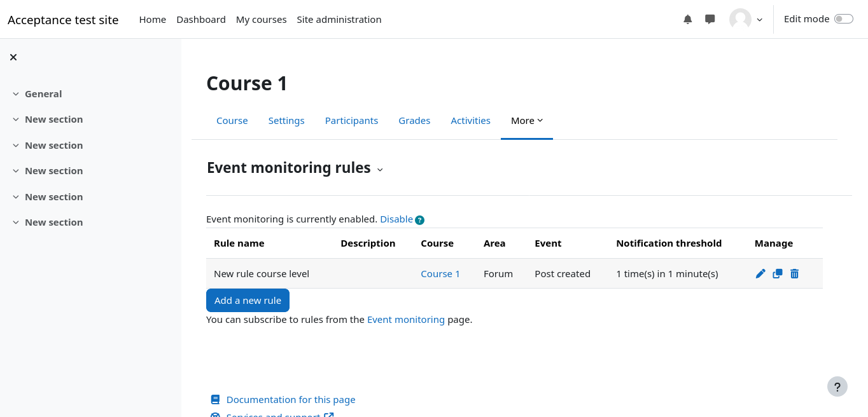Click the pencil icon to edit rule
This screenshot has width=868, height=417.
(x=760, y=274)
